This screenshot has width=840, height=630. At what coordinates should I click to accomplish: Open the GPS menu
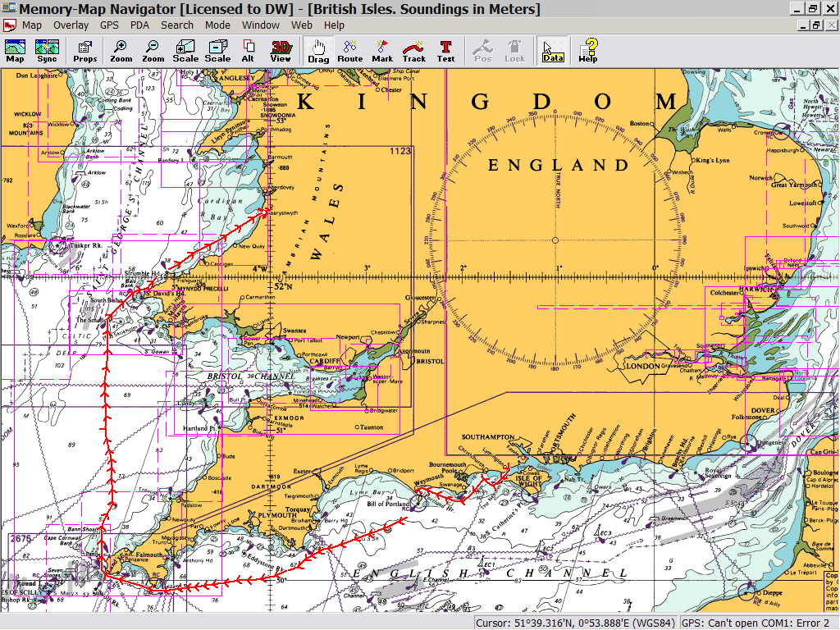point(109,25)
